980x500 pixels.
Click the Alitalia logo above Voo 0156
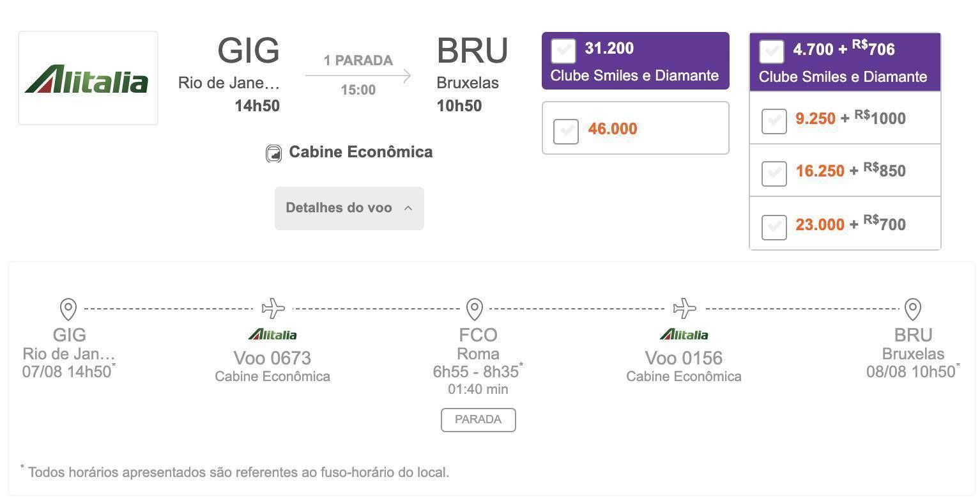pos(684,334)
